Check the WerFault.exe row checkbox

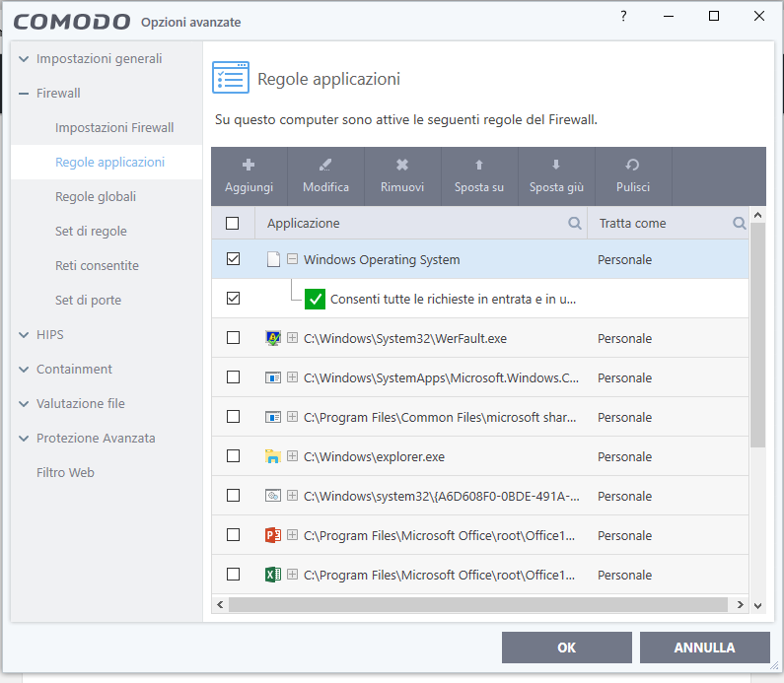click(233, 338)
